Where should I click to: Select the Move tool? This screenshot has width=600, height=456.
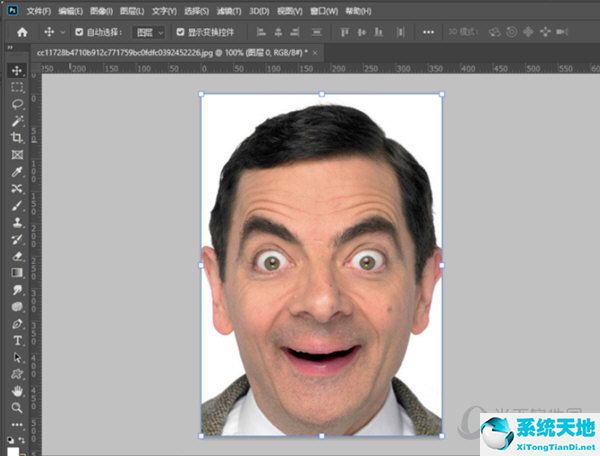click(x=17, y=71)
